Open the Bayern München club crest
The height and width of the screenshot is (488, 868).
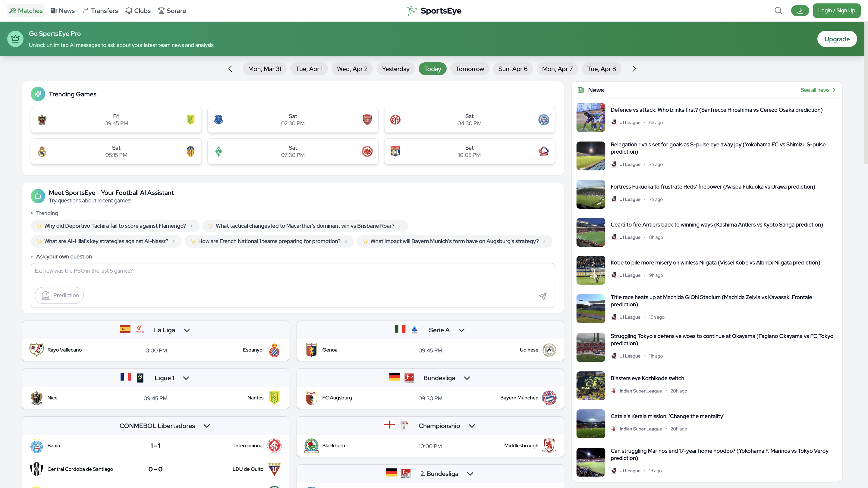point(549,398)
